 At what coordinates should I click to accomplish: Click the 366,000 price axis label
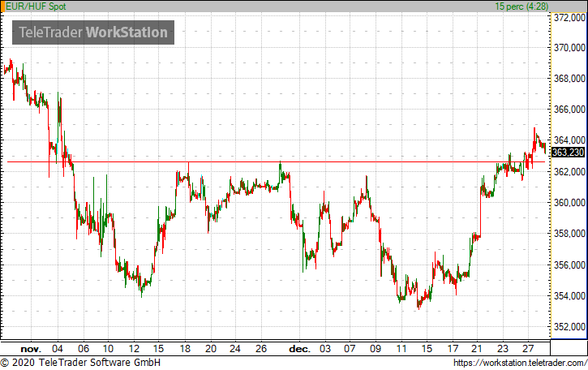[x=569, y=110]
